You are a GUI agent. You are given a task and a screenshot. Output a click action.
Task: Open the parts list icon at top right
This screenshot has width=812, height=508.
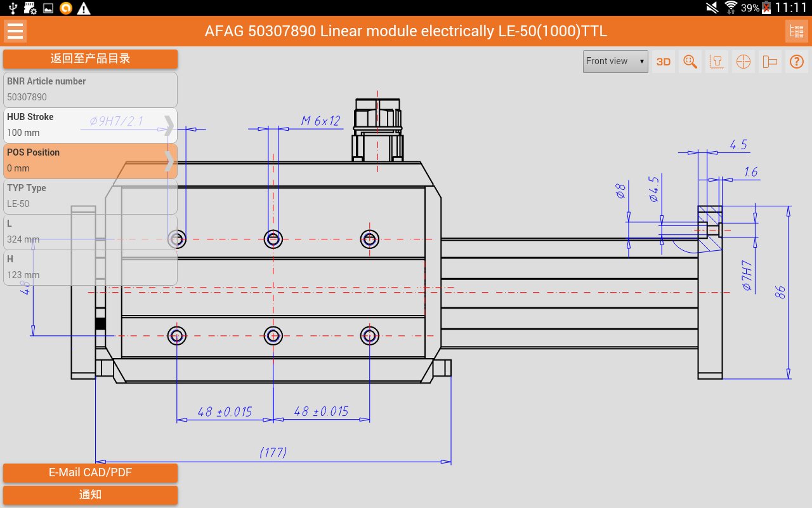796,30
